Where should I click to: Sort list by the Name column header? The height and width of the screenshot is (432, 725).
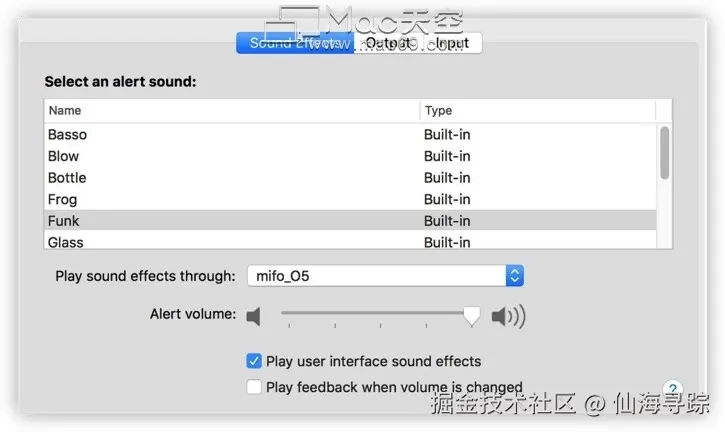click(x=232, y=111)
